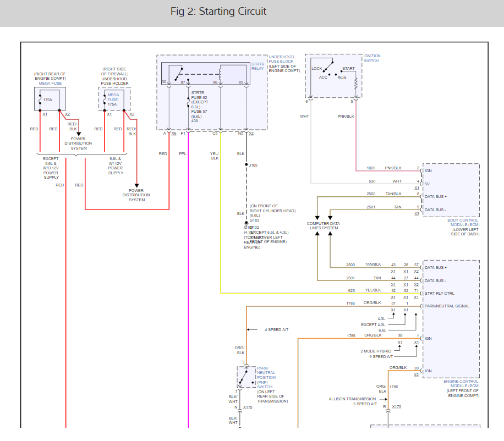Viewport: 504px width, 441px height.
Task: Click the STRT RLY CTRL pin label
Action: click(x=440, y=294)
